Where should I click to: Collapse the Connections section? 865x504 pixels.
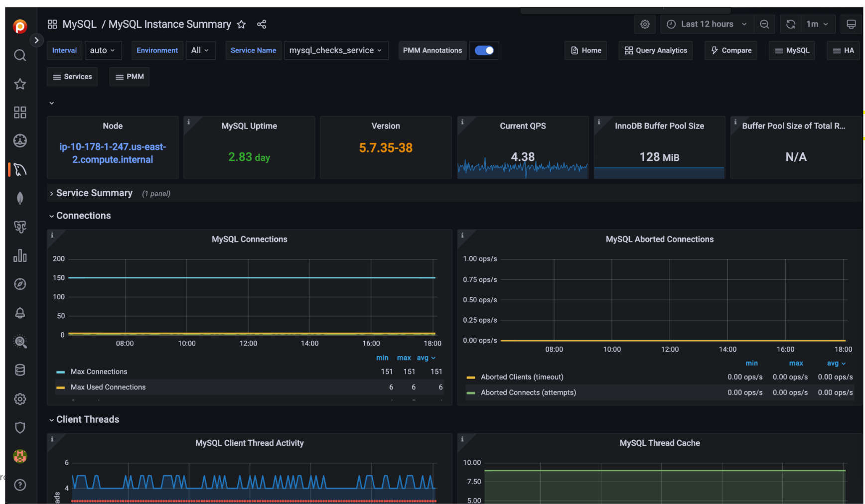point(83,216)
